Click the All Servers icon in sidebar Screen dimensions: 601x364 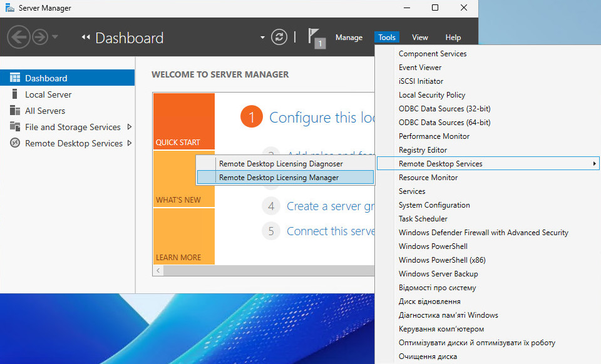tap(15, 111)
